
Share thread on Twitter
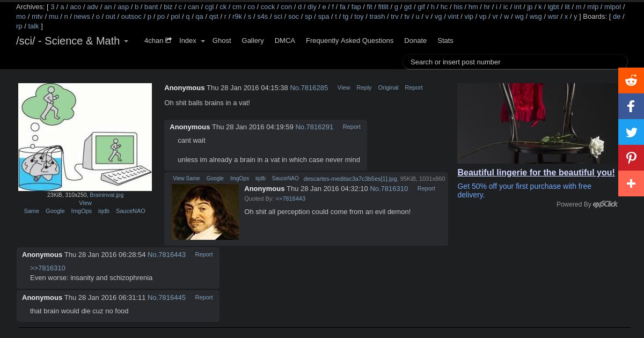[631, 132]
